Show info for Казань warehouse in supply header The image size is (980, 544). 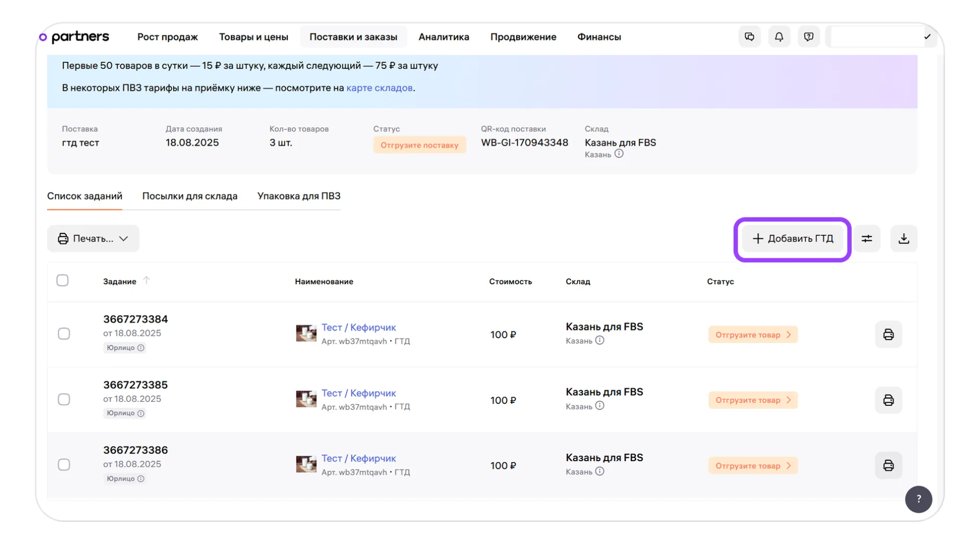619,154
